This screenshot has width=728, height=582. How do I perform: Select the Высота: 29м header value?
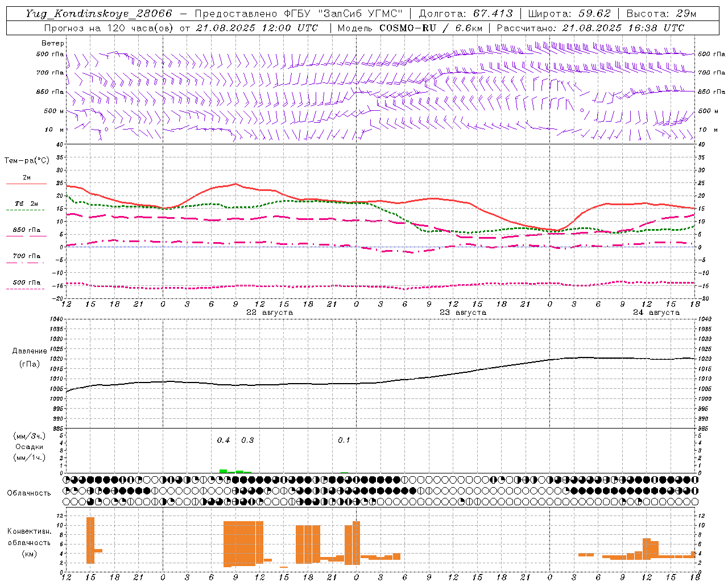pos(661,14)
